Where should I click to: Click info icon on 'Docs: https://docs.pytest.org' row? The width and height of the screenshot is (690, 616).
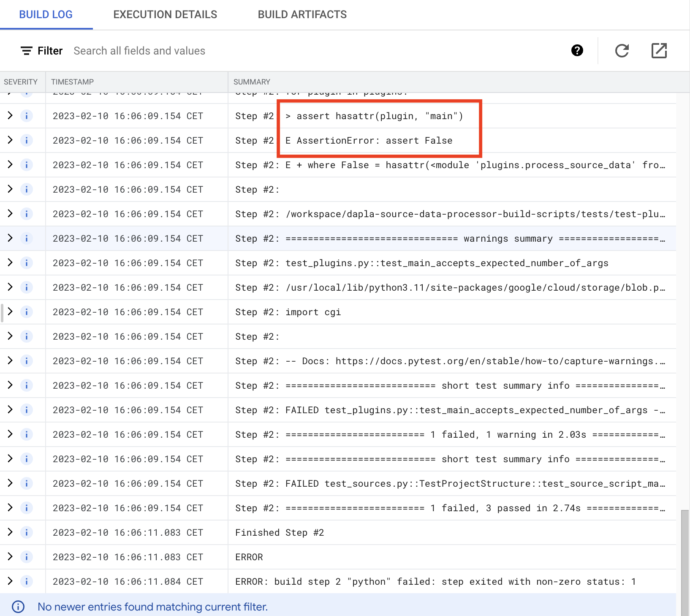27,361
